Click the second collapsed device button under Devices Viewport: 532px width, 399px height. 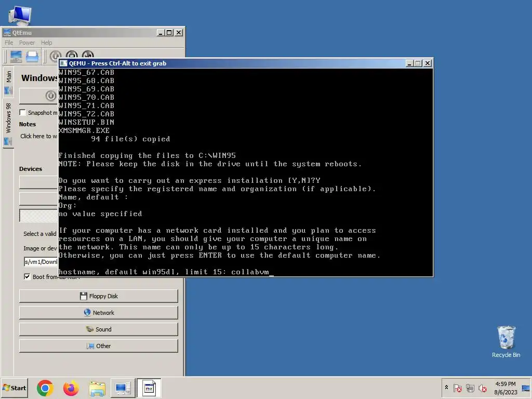pyautogui.click(x=38, y=199)
